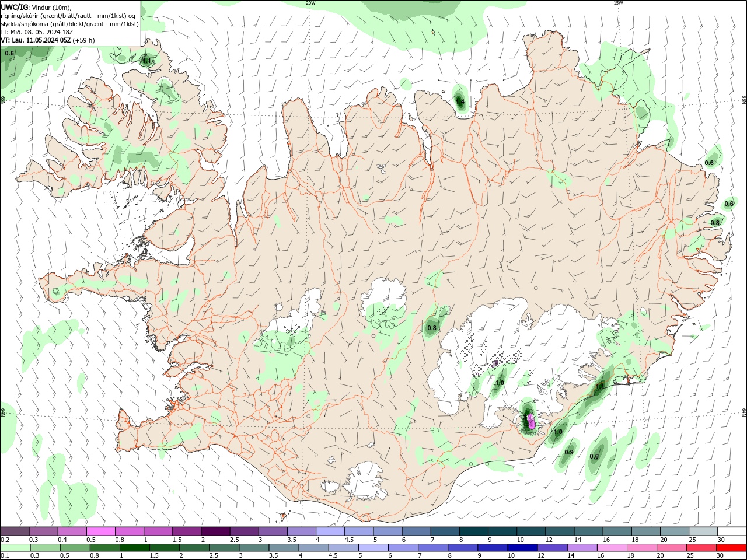747x560 pixels.
Task: Click the IT: Mið. 08. 05. 2024 18Z line
Action: [x=36, y=32]
